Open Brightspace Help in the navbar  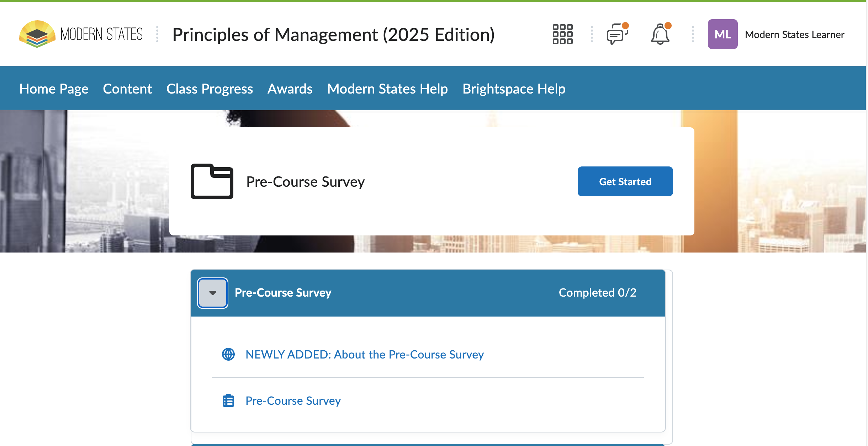click(514, 89)
